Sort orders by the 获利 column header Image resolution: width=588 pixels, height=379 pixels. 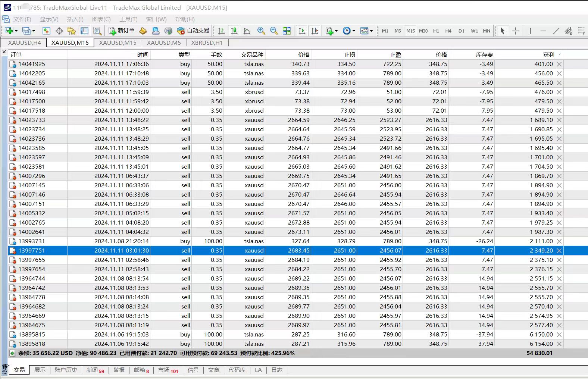click(x=548, y=54)
